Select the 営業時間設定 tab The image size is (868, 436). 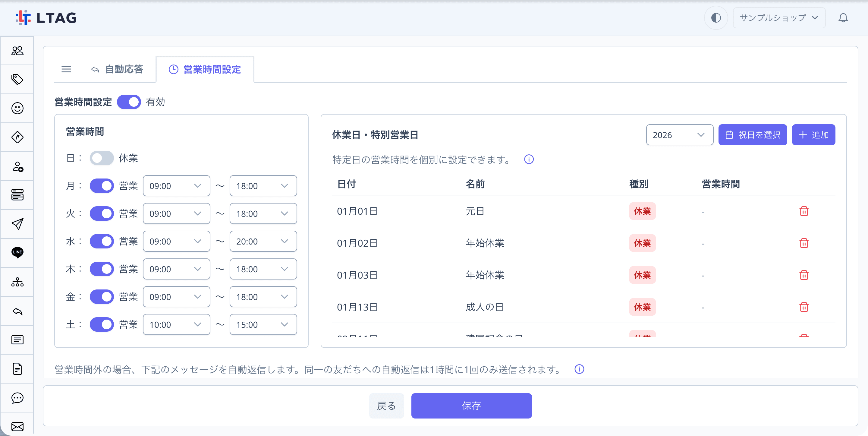pyautogui.click(x=205, y=69)
